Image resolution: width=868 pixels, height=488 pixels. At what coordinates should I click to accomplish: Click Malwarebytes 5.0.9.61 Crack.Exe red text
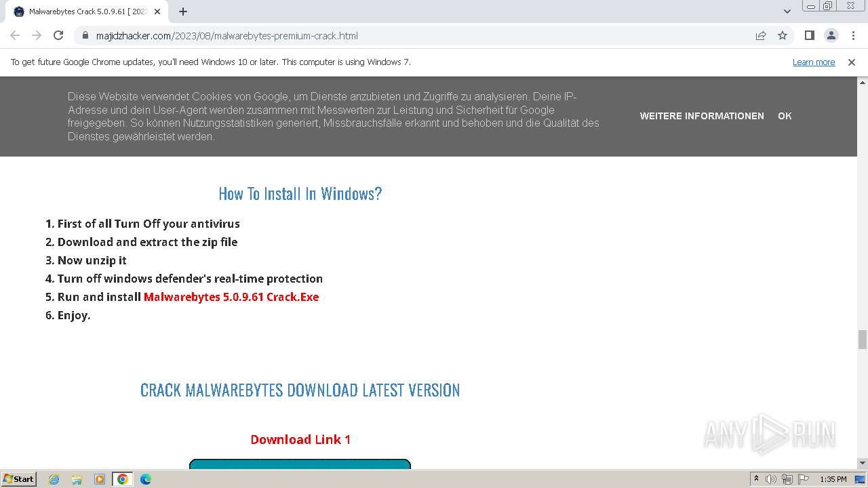tap(231, 297)
